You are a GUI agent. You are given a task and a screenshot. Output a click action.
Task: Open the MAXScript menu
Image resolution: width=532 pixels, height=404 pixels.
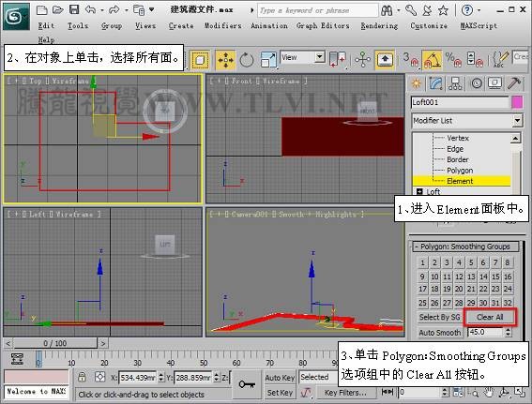[479, 25]
